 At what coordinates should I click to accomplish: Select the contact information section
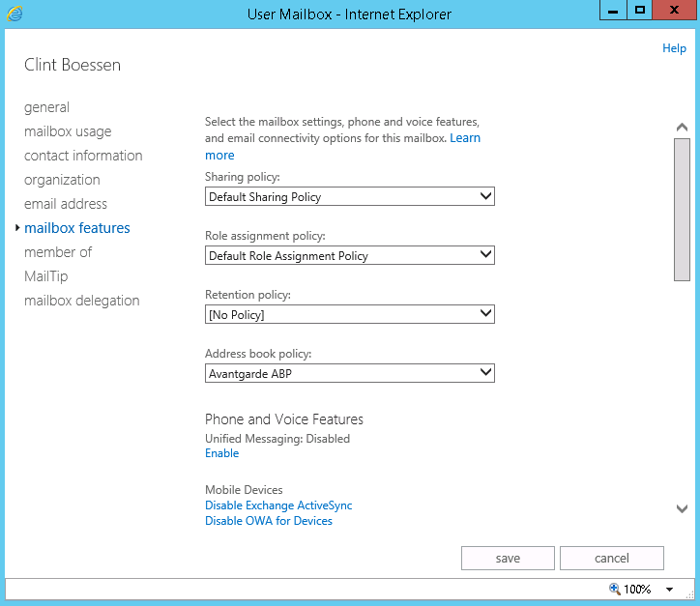click(83, 156)
